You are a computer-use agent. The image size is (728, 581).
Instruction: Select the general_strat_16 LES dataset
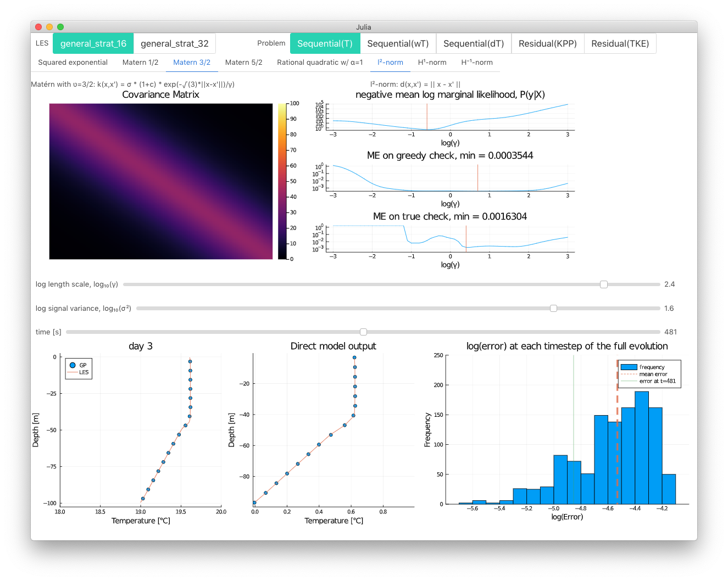93,43
